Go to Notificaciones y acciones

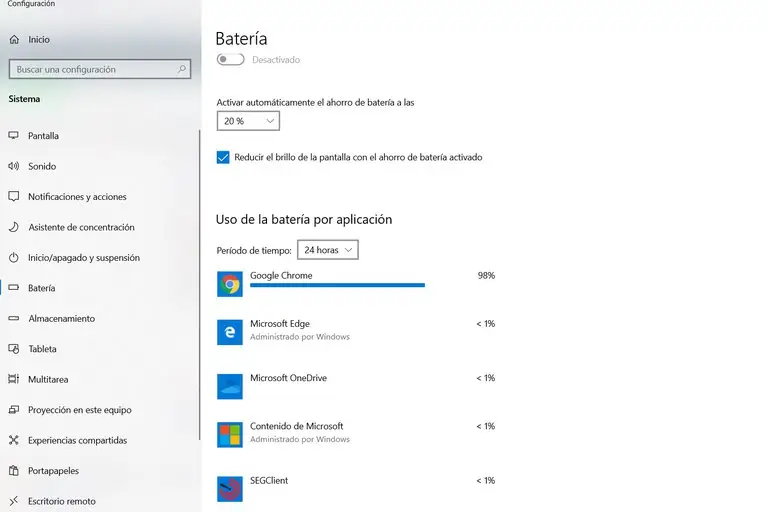point(77,196)
